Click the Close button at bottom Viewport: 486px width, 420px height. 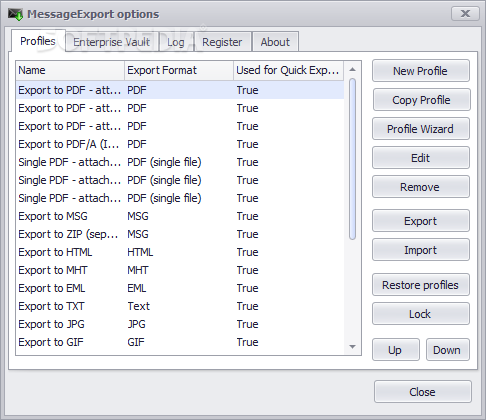422,392
